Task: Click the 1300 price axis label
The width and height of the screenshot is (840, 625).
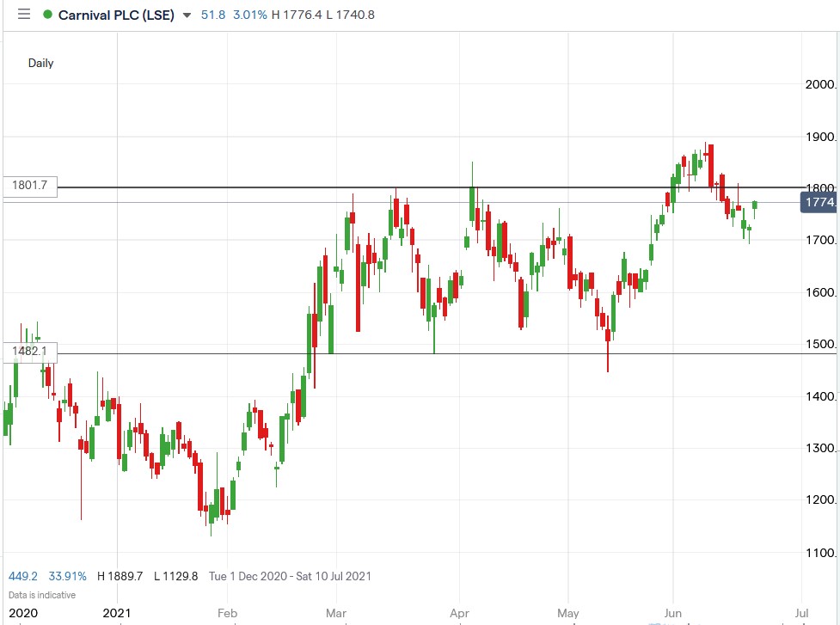Action: pyautogui.click(x=820, y=449)
